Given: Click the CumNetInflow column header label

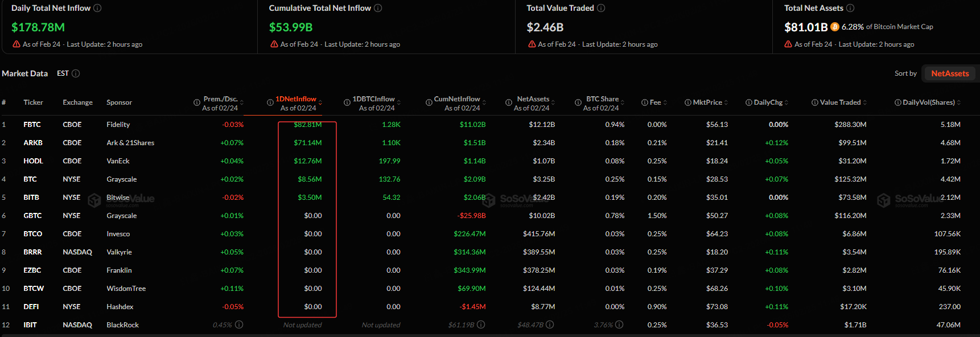Looking at the screenshot, I should coord(457,98).
